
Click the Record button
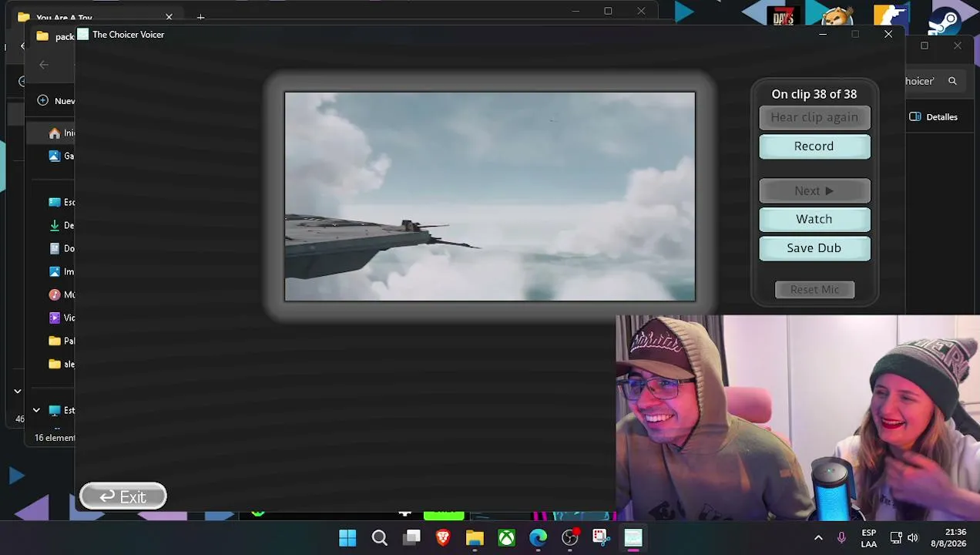click(814, 146)
